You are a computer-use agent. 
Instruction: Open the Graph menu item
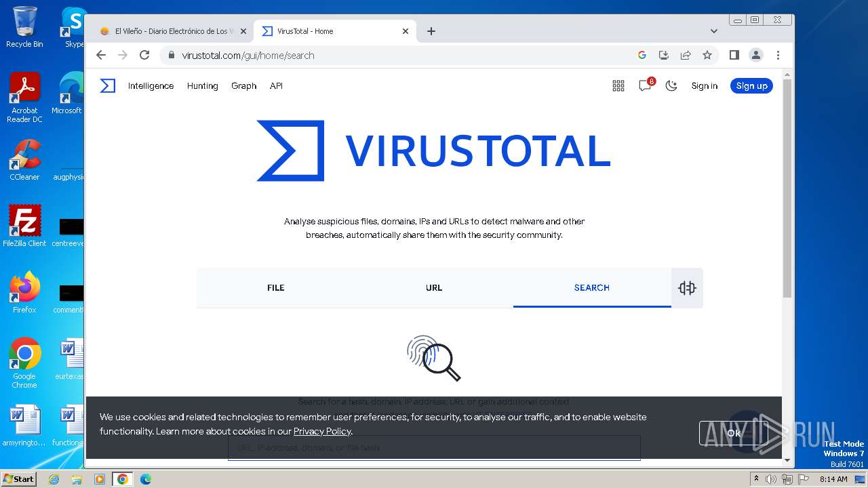[243, 86]
